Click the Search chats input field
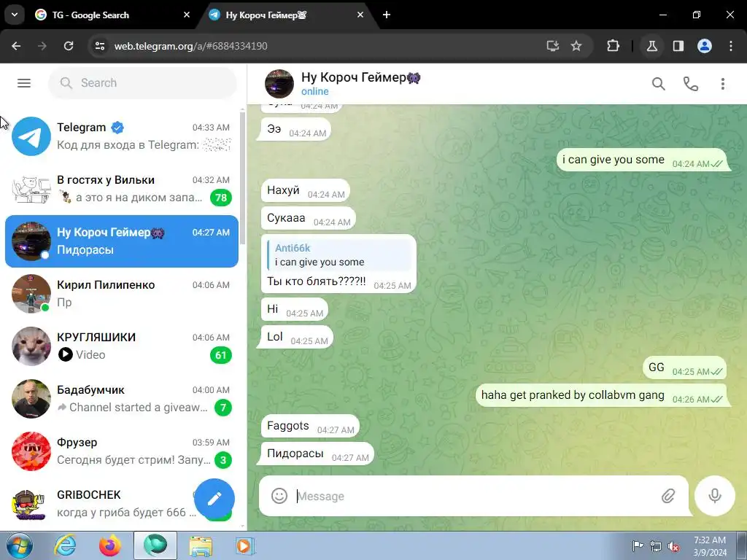Viewport: 747px width, 560px height. 142,83
